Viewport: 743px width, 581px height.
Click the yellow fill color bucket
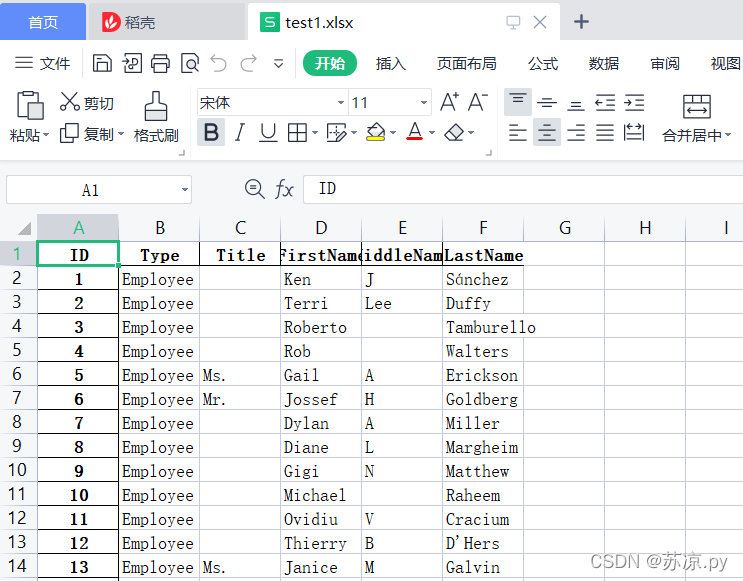pos(376,133)
